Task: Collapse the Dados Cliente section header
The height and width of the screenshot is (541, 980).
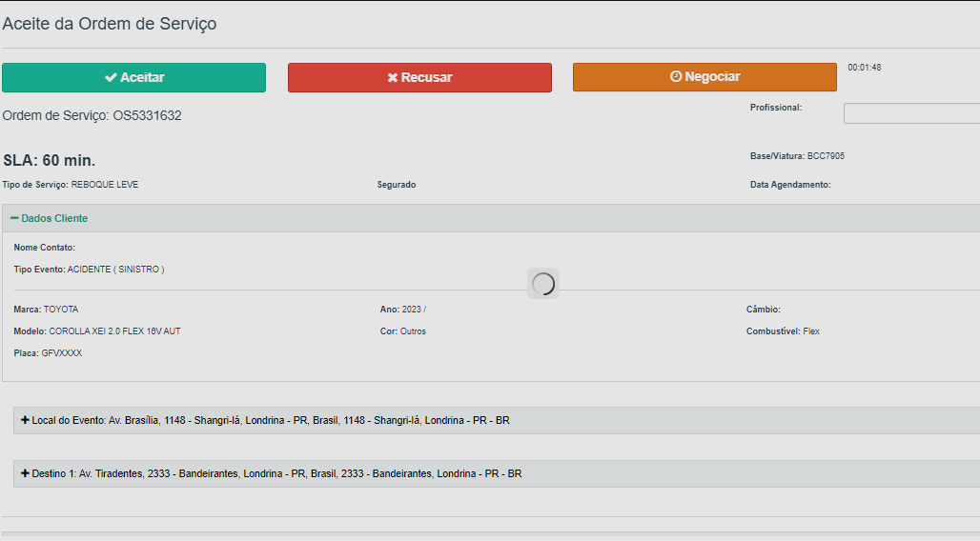Action: point(491,218)
